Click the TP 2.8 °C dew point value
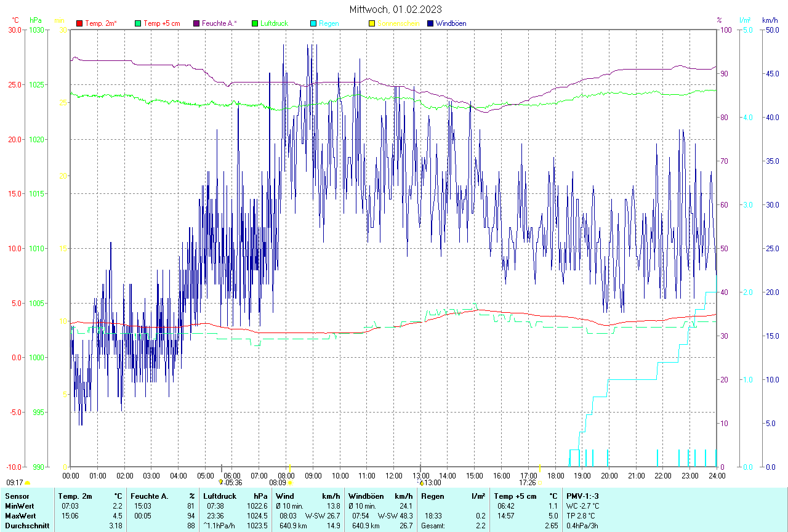Viewport: 788px width, 532px height. 581,515
